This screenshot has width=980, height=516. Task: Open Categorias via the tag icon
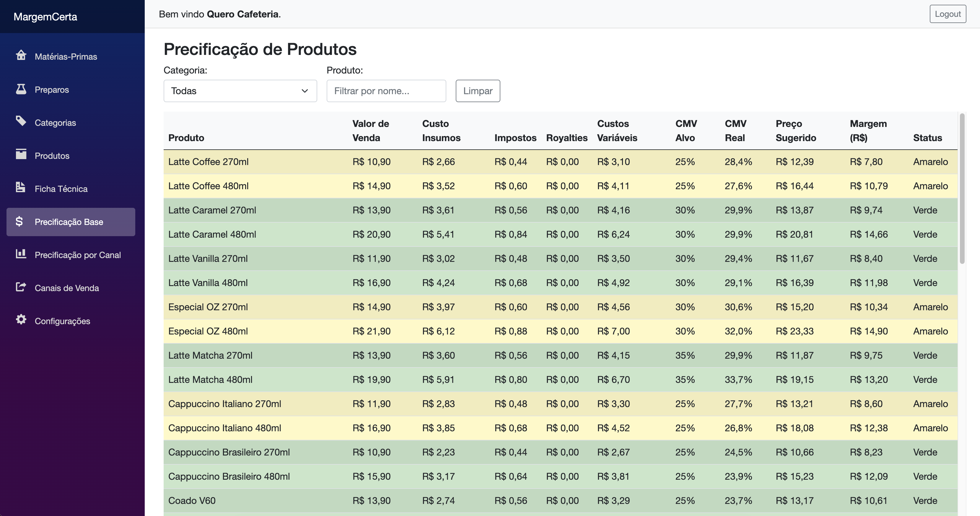pyautogui.click(x=22, y=122)
